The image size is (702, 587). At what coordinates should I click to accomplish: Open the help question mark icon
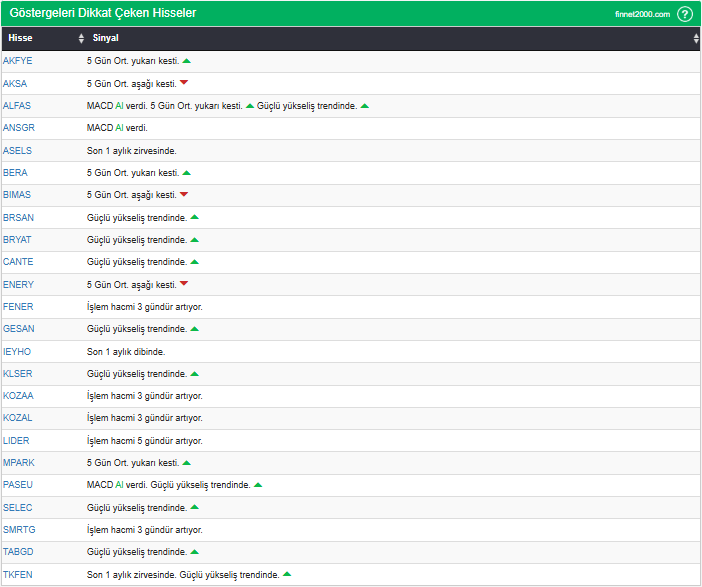coord(685,14)
